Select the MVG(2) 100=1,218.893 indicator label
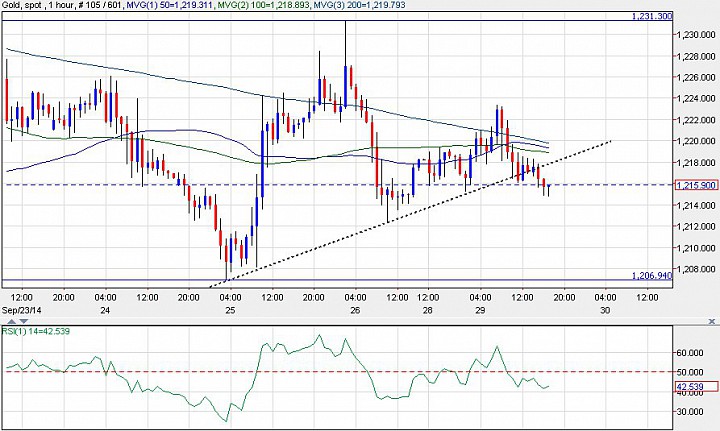This screenshot has height=431, width=720. [x=263, y=5]
